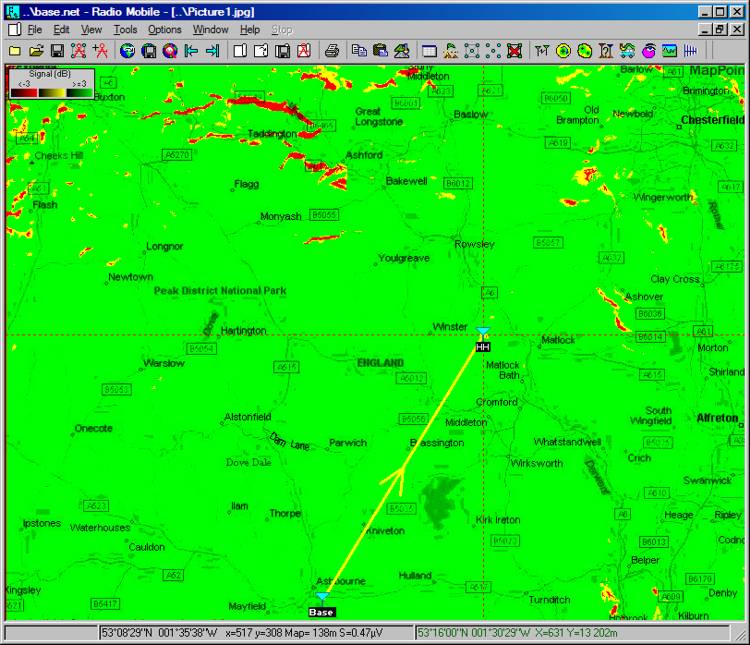Click the Chesterfield map label
The image size is (750, 645).
click(713, 120)
